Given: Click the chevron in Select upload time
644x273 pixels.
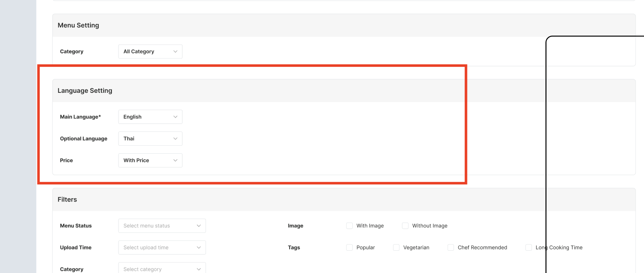Looking at the screenshot, I should [x=199, y=247].
